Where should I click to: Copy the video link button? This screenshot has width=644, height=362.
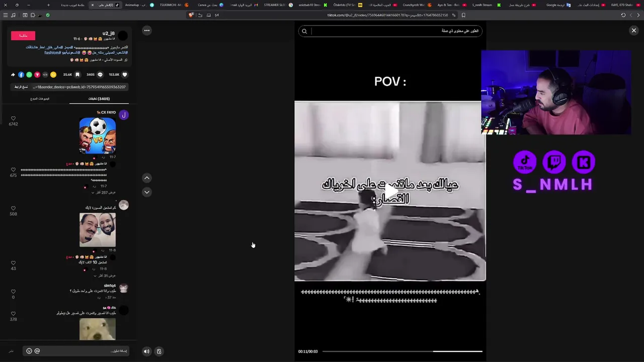pyautogui.click(x=21, y=87)
